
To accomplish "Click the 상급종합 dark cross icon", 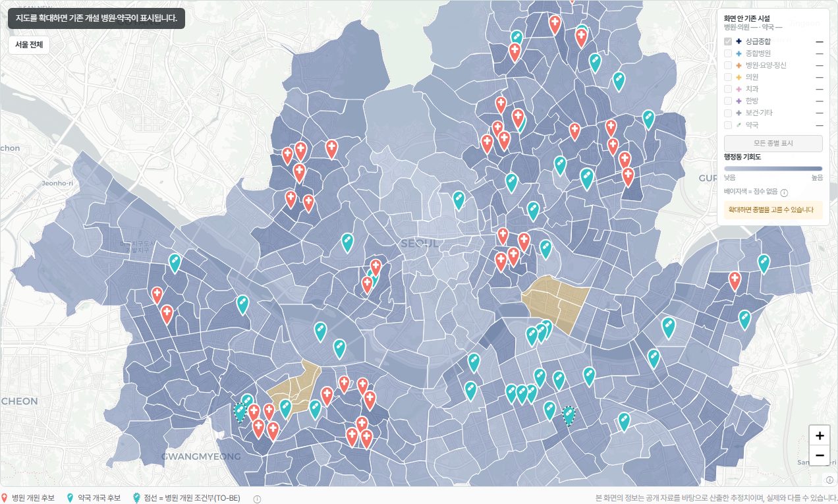I will [x=739, y=42].
